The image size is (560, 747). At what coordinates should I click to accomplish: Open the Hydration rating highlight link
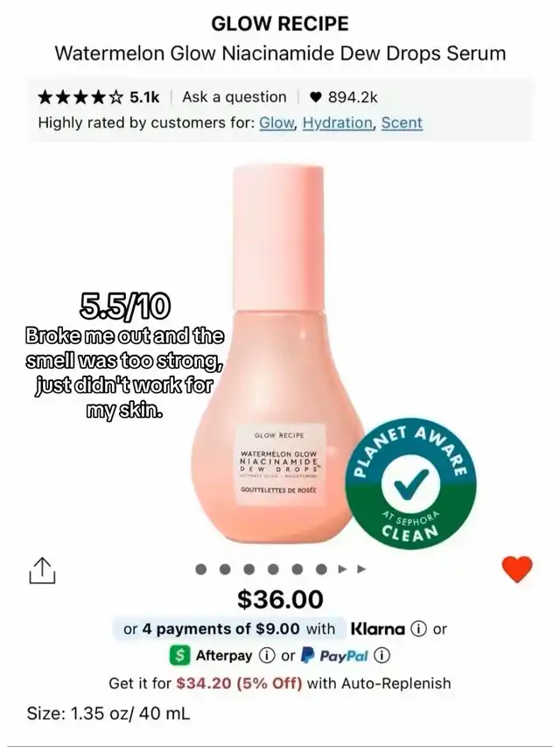point(339,123)
